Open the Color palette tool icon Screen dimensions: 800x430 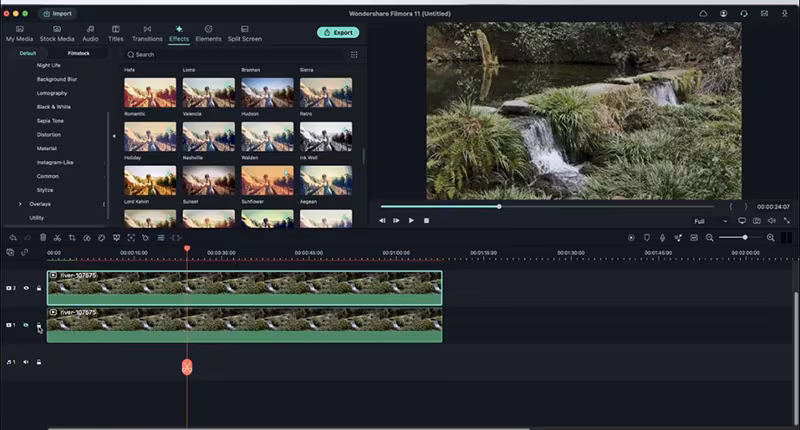102,238
